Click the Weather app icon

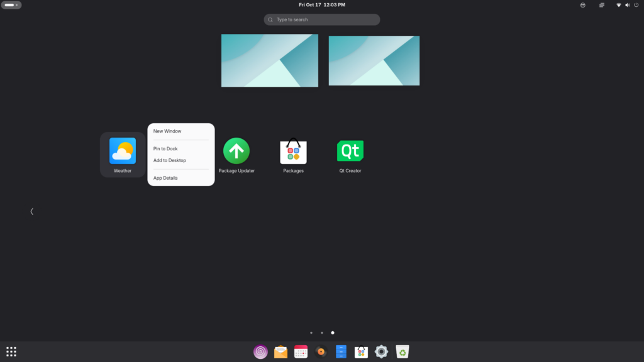pyautogui.click(x=123, y=151)
